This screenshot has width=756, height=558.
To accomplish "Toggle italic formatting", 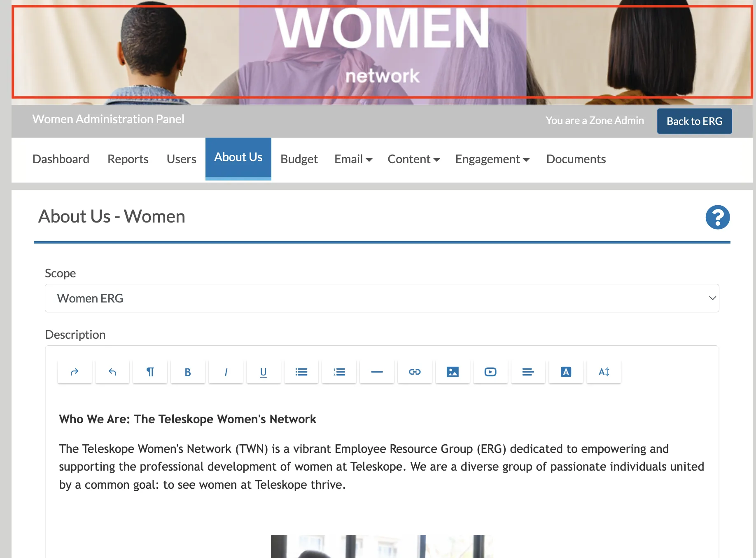I will point(226,372).
